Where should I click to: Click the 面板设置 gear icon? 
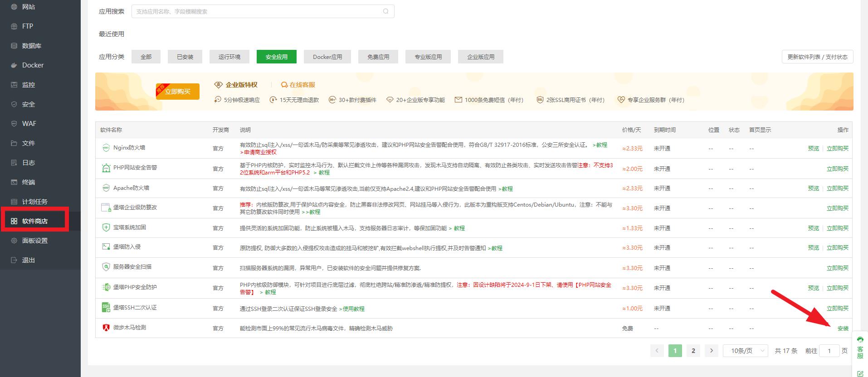click(14, 241)
